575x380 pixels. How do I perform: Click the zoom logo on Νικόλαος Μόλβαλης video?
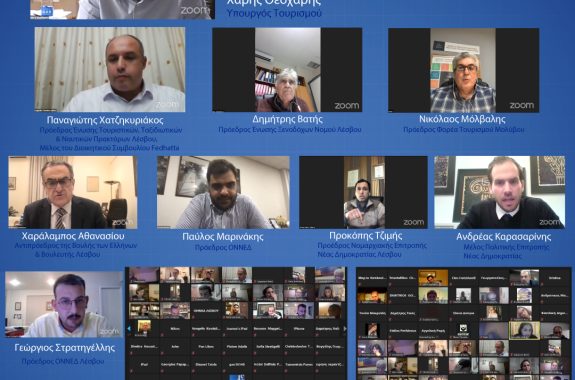(522, 106)
